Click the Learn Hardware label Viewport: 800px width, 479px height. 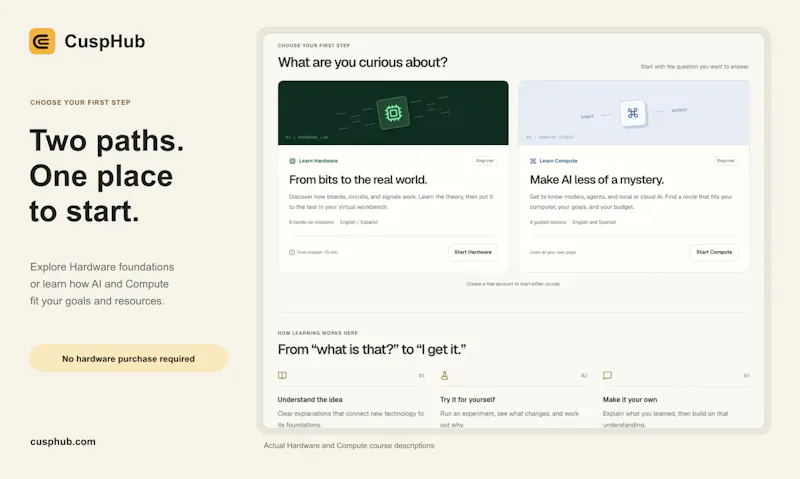point(318,161)
